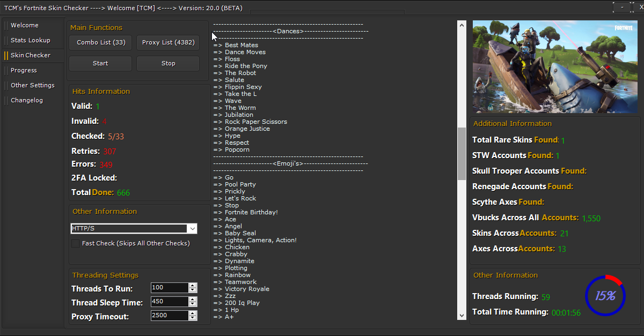
Task: Click the Start button
Action: [x=100, y=63]
